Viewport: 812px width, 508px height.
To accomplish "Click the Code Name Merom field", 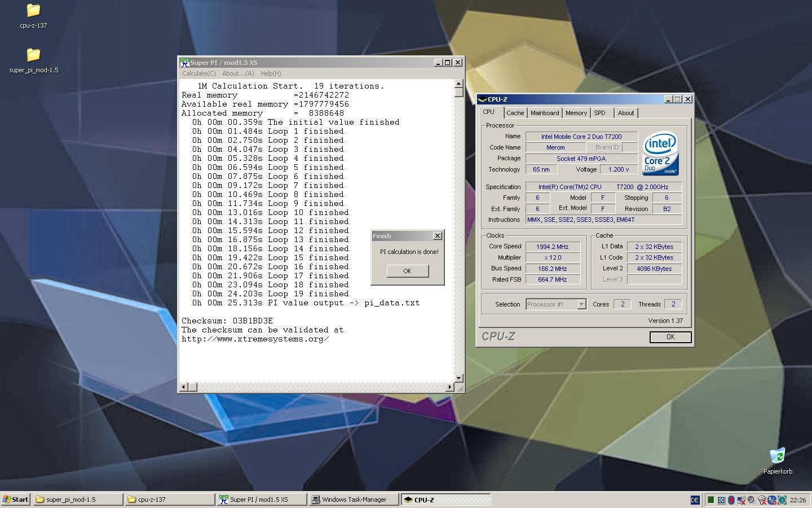I will [555, 147].
